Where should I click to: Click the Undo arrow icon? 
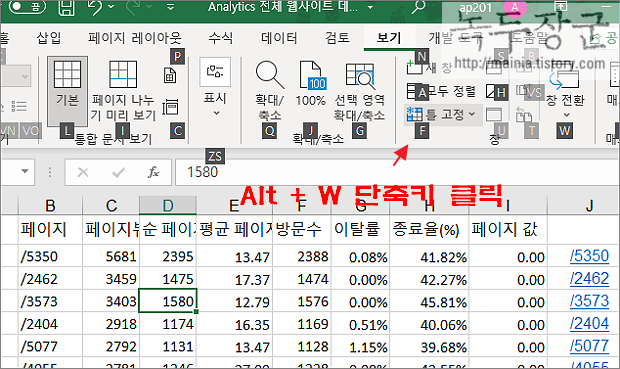[x=95, y=7]
